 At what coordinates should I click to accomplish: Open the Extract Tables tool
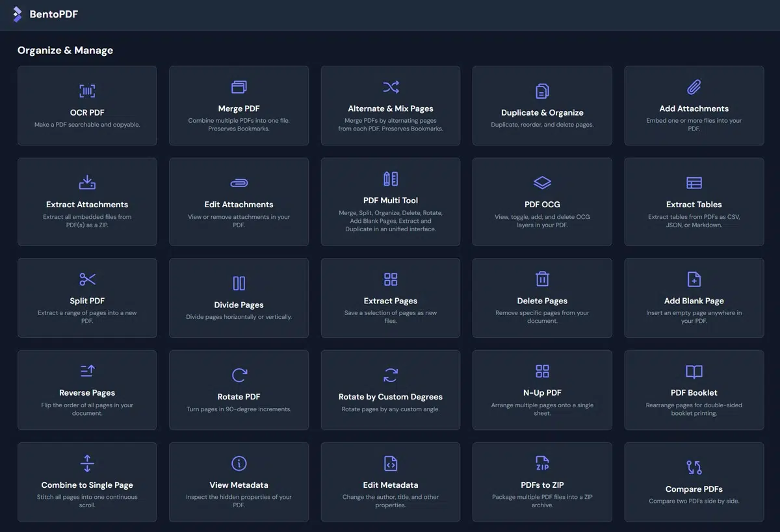tap(694, 202)
